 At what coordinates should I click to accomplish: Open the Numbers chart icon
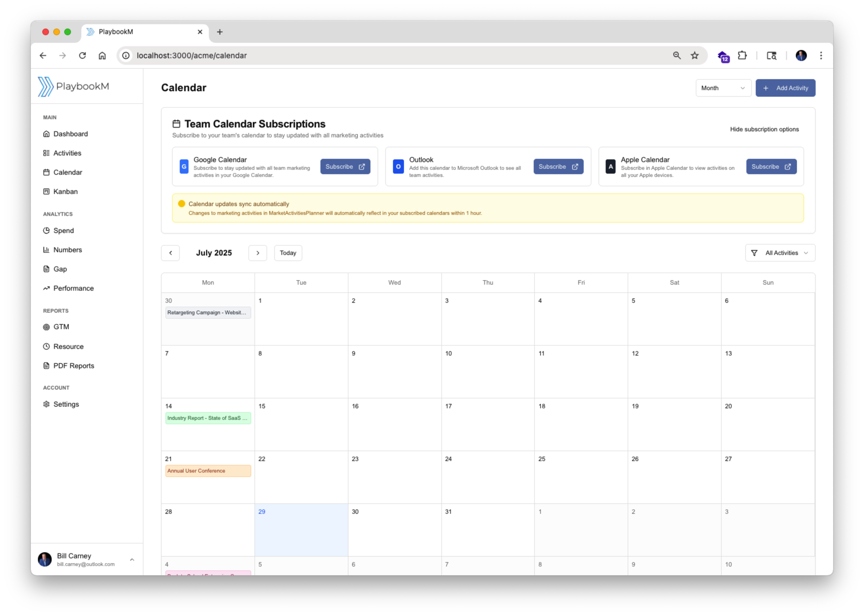(x=47, y=249)
